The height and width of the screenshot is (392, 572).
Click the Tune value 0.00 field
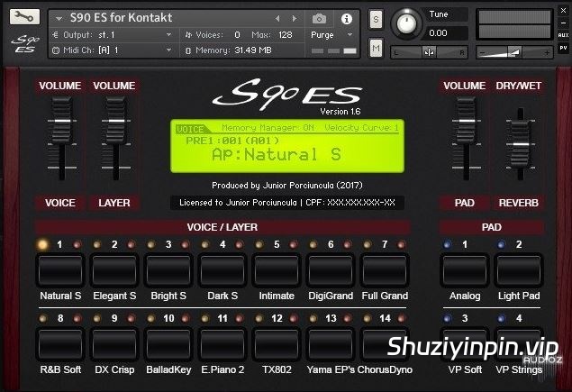[x=445, y=33]
